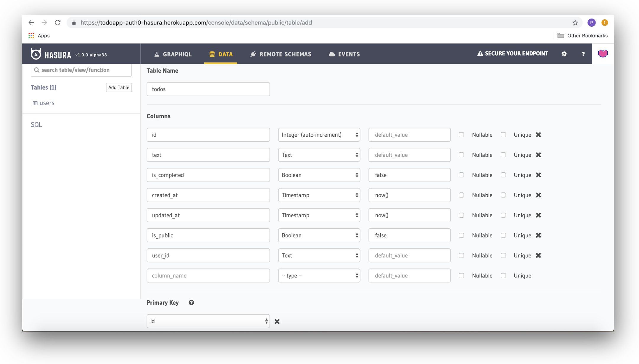Click the Hasura logo icon

pyautogui.click(x=36, y=54)
